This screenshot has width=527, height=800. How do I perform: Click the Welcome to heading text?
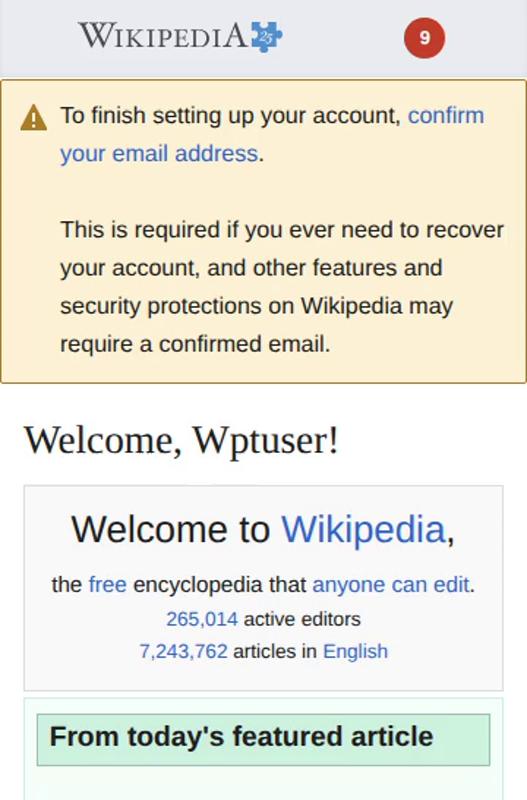click(171, 529)
